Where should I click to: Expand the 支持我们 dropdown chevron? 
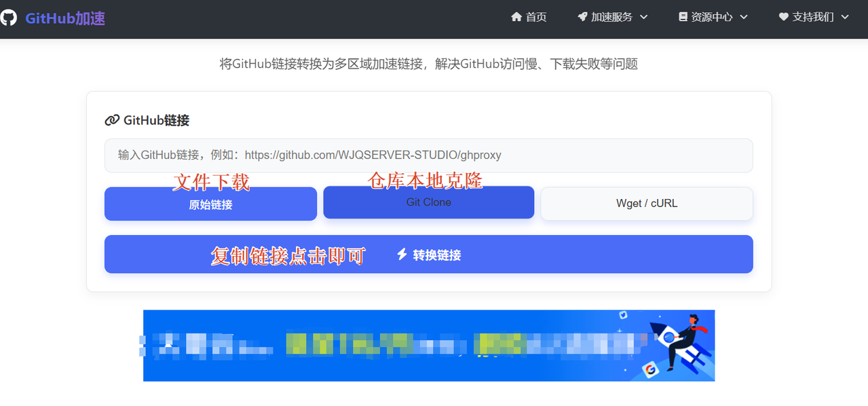tap(845, 17)
